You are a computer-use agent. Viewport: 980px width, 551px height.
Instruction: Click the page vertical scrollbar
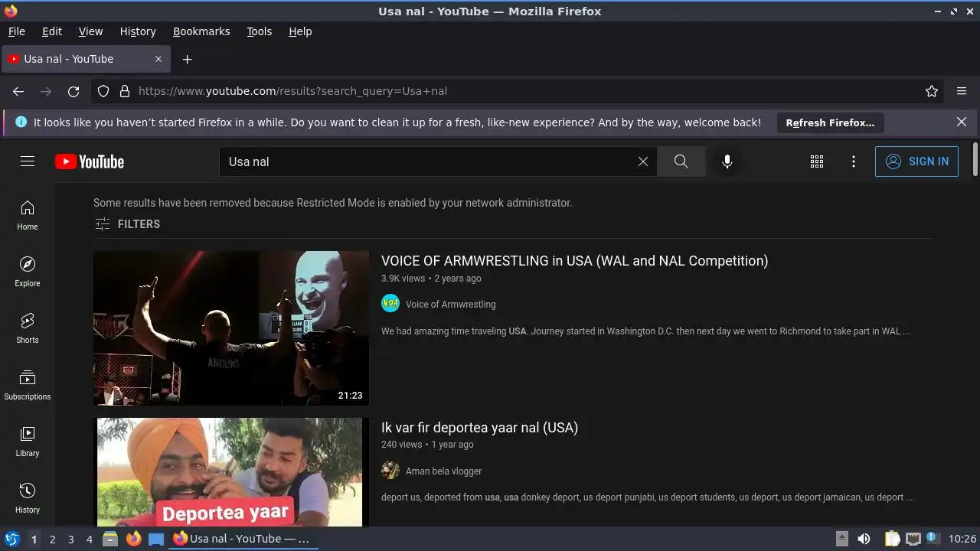pyautogui.click(x=975, y=159)
